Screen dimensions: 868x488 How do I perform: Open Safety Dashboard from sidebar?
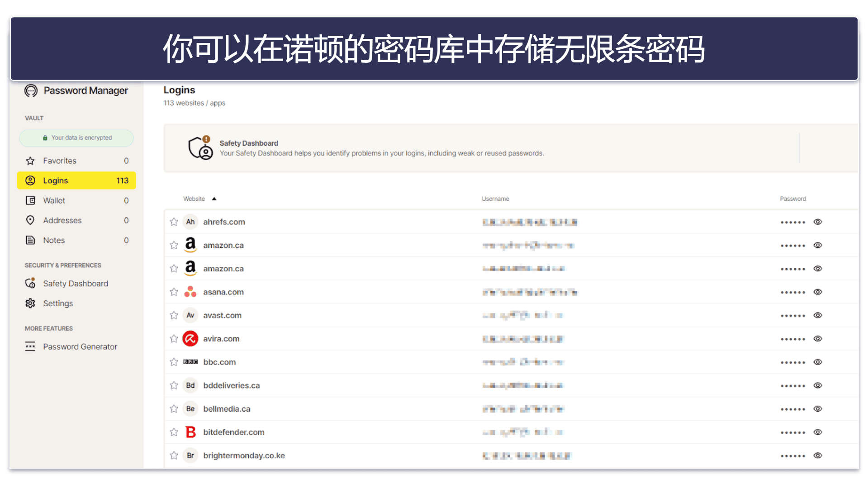point(76,284)
